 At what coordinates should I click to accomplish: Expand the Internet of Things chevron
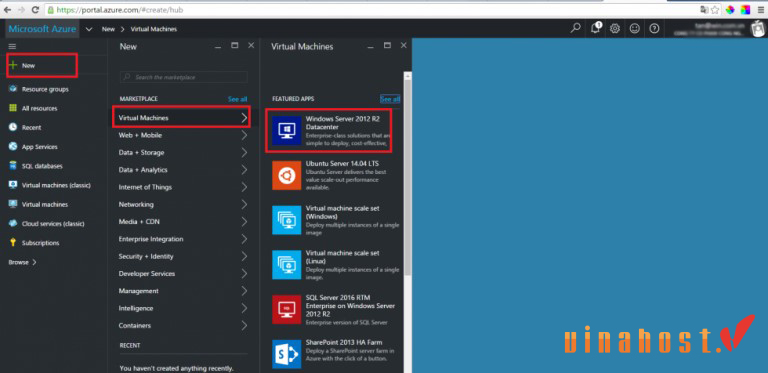click(x=244, y=187)
